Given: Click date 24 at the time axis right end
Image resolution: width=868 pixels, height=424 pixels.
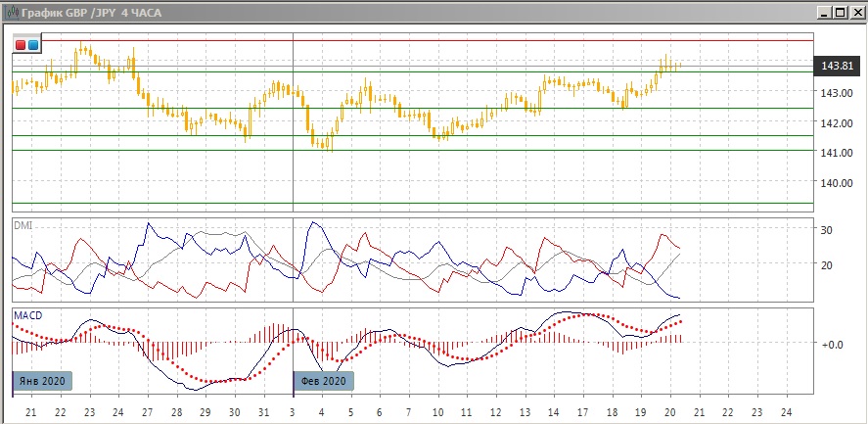Looking at the screenshot, I should [786, 411].
